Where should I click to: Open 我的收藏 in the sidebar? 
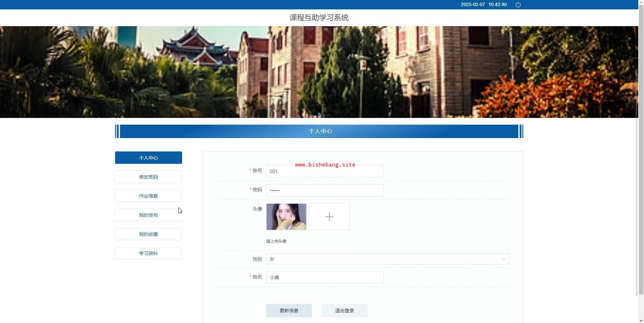coord(148,234)
